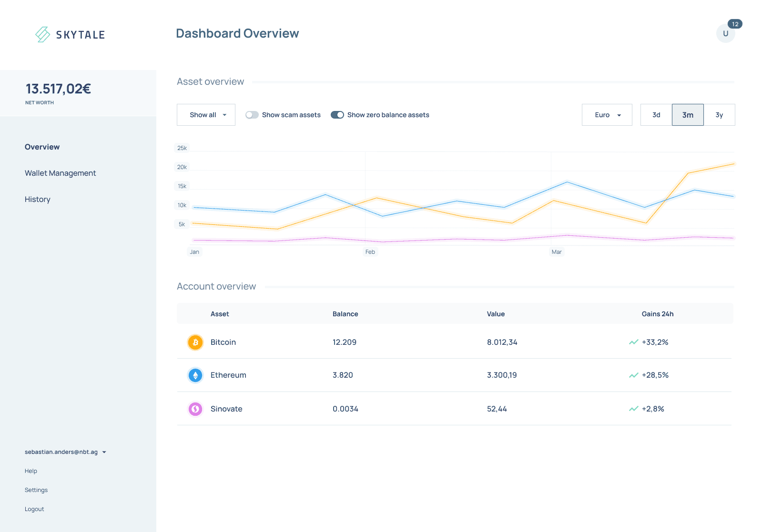Click the Settings link
Image resolution: width=772 pixels, height=532 pixels.
tap(36, 490)
